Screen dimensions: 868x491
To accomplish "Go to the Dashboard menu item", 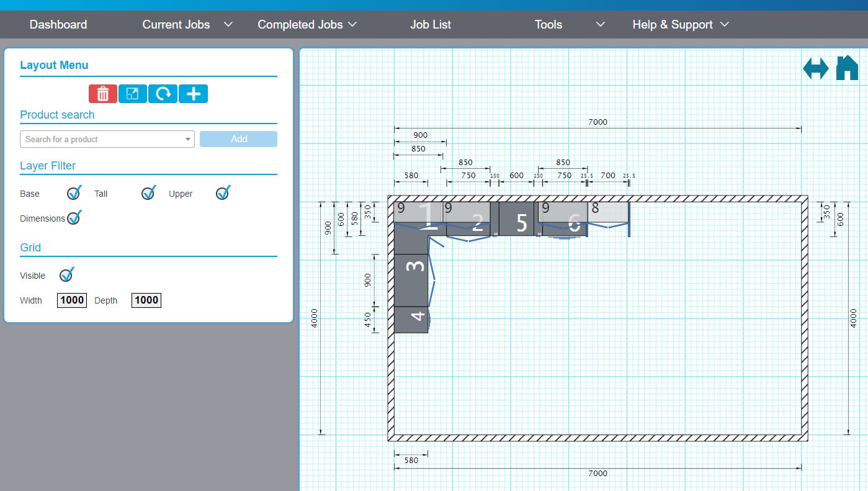I will click(58, 24).
